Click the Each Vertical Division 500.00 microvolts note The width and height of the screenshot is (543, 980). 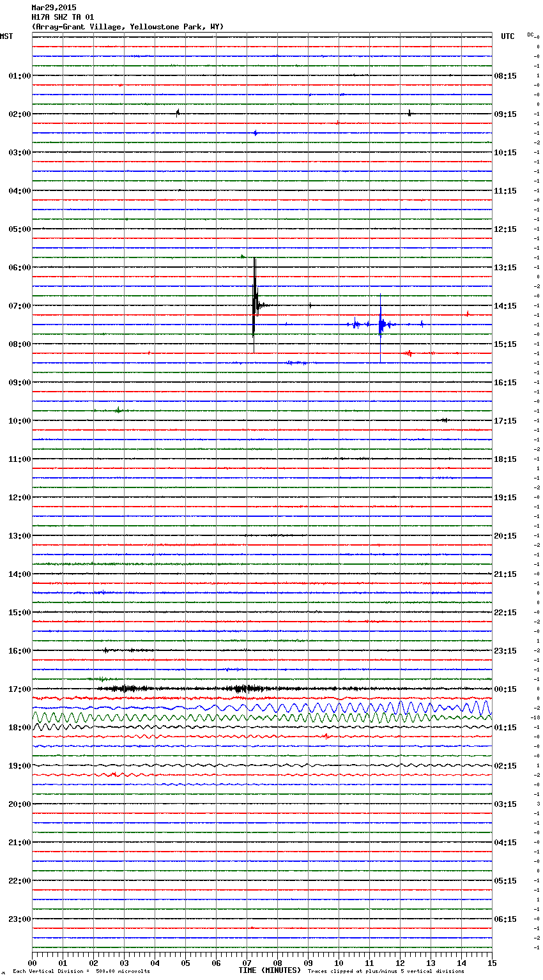[x=81, y=971]
